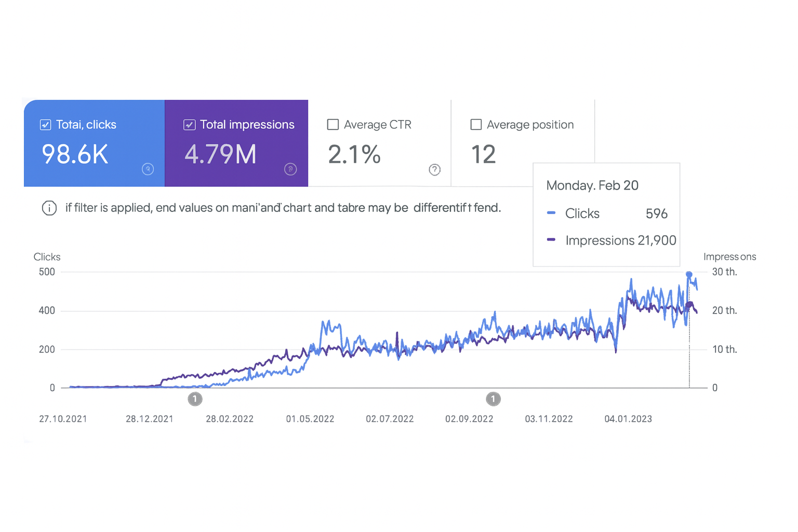Image resolution: width=798 pixels, height=532 pixels.
Task: Click the info icon beside the filter notice
Action: click(x=49, y=208)
